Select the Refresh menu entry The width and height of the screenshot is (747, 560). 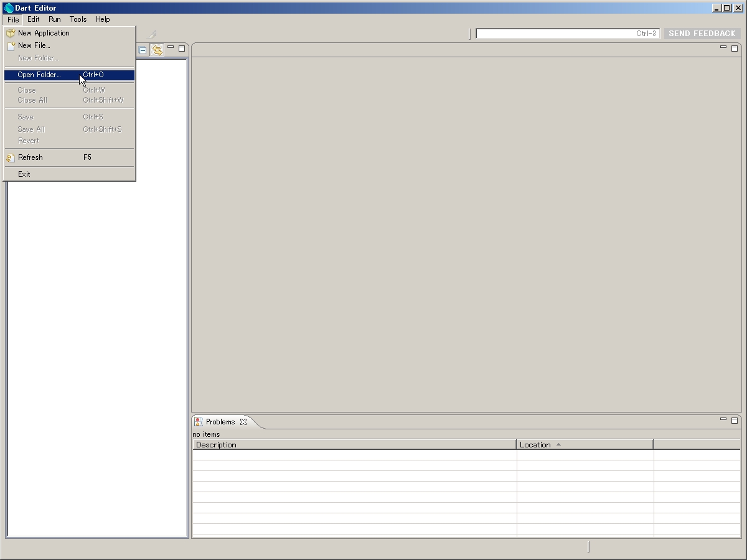click(69, 157)
